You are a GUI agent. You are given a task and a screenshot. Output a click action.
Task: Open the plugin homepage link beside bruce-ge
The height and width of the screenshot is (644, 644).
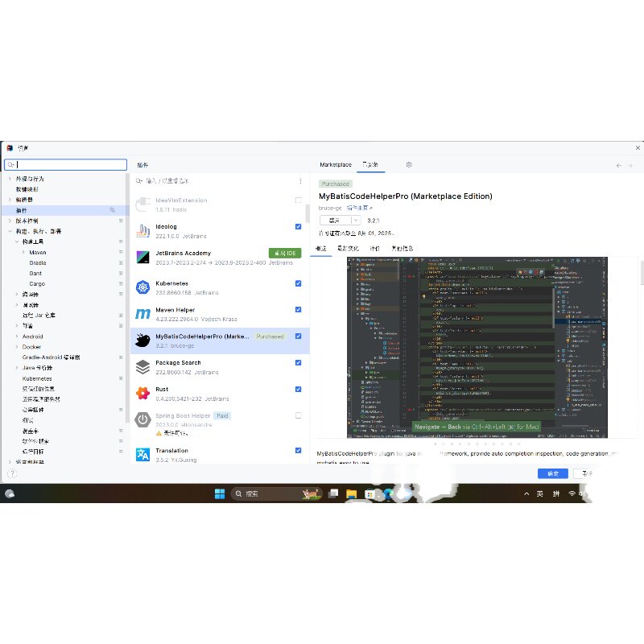[x=359, y=208]
